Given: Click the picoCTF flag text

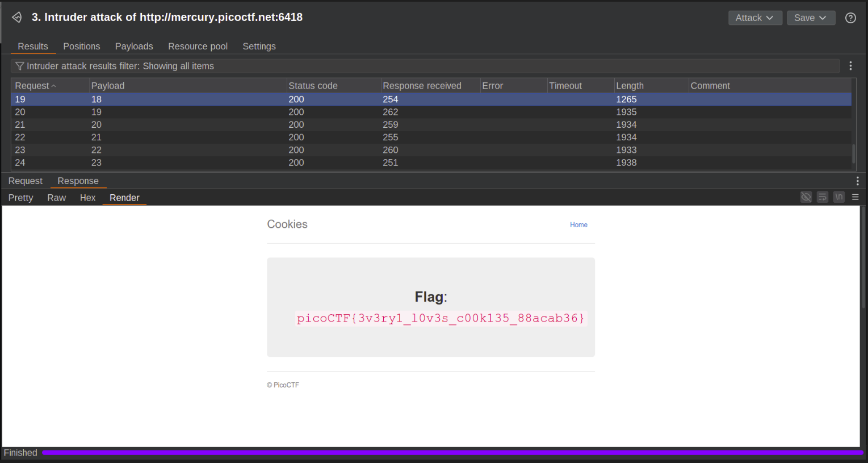Looking at the screenshot, I should pos(441,318).
